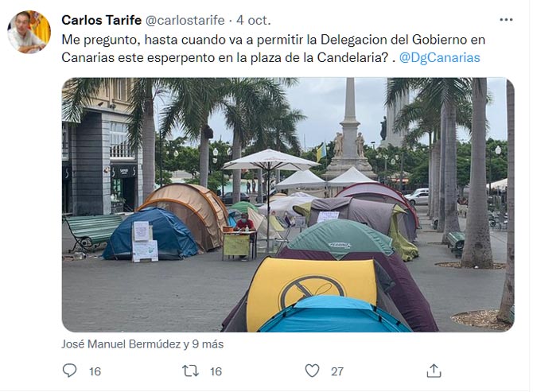The width and height of the screenshot is (533, 392).
Task: Open the @DgCanarias mention
Action: [439, 58]
